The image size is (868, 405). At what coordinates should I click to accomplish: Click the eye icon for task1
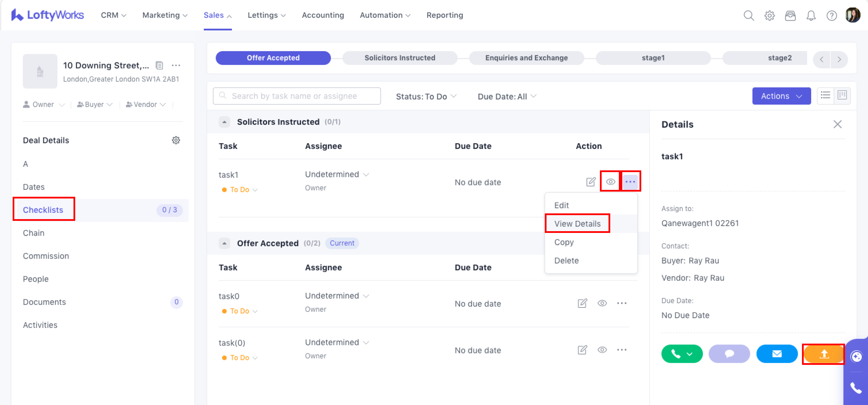610,182
